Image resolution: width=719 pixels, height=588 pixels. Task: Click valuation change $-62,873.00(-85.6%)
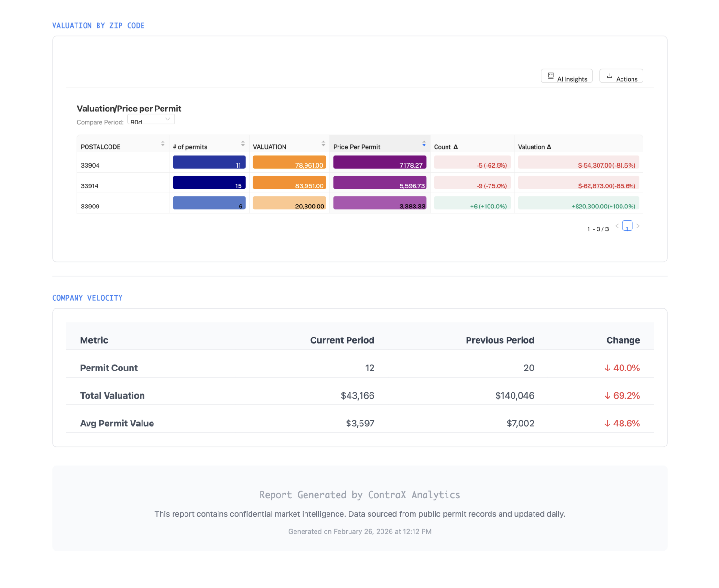578,183
